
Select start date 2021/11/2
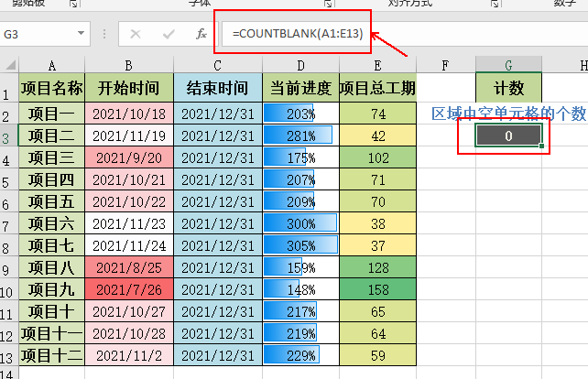click(x=129, y=354)
